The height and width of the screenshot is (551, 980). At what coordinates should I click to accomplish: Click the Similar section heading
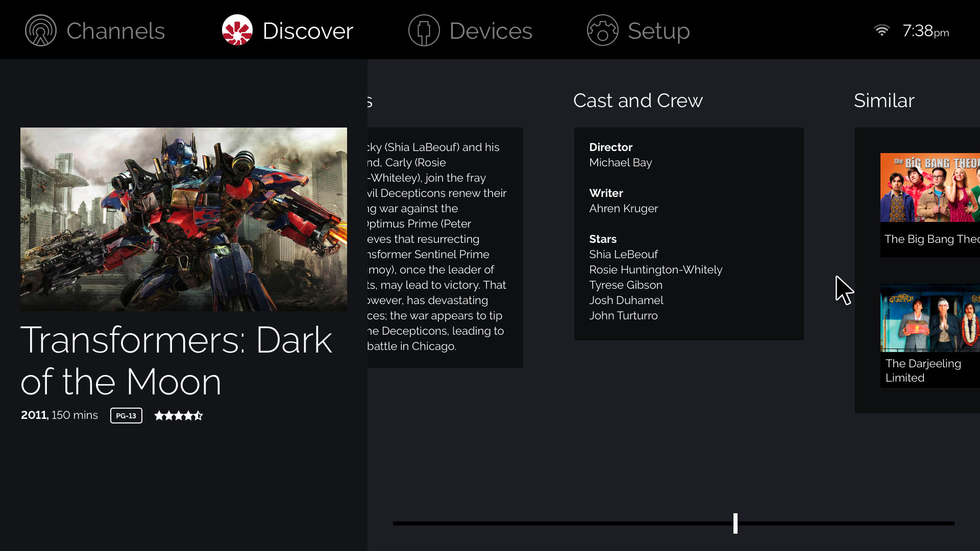point(884,101)
